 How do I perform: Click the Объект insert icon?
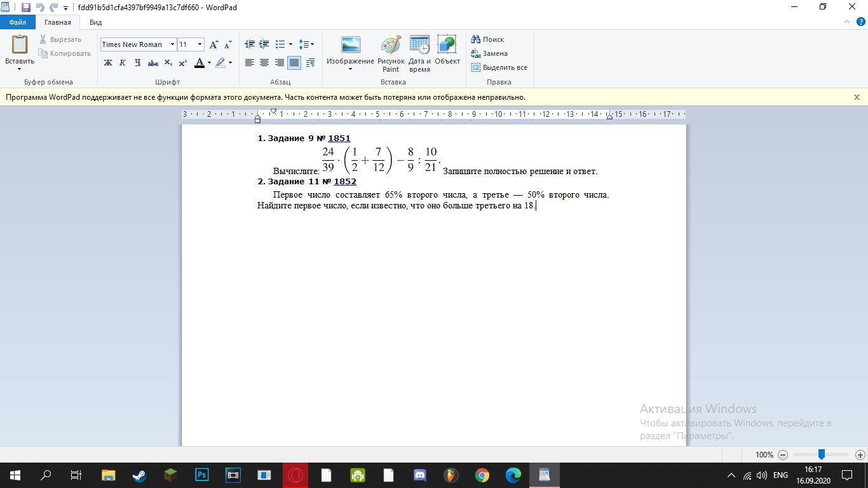coord(447,51)
